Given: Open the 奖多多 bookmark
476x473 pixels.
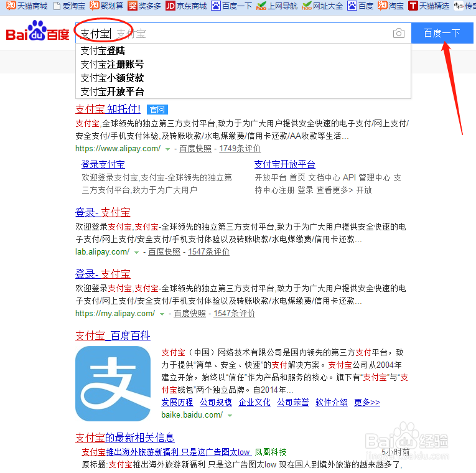Looking at the screenshot, I should [144, 6].
